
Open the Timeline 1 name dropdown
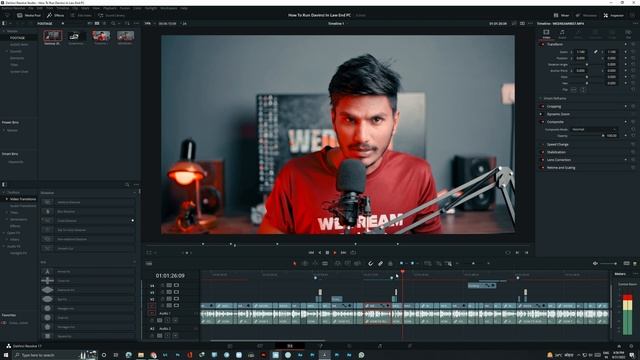336,24
